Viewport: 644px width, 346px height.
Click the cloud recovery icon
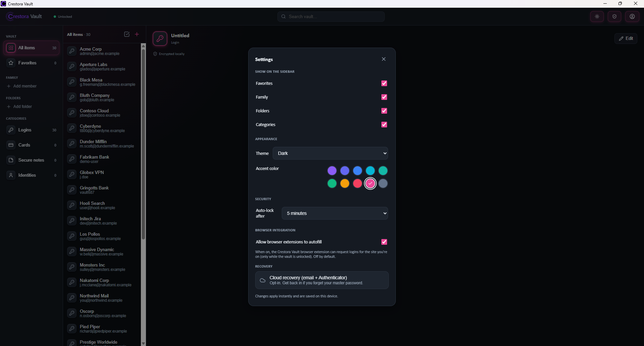pyautogui.click(x=263, y=280)
